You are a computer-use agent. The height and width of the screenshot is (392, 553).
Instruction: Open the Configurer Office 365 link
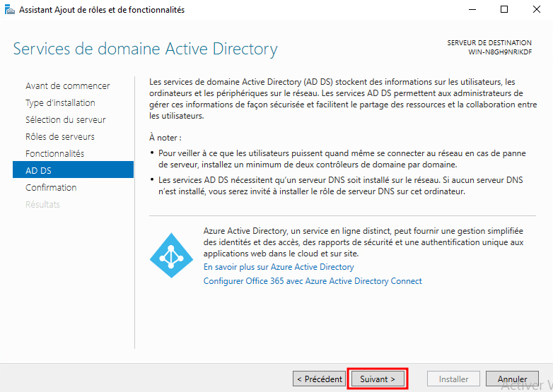[x=313, y=281]
